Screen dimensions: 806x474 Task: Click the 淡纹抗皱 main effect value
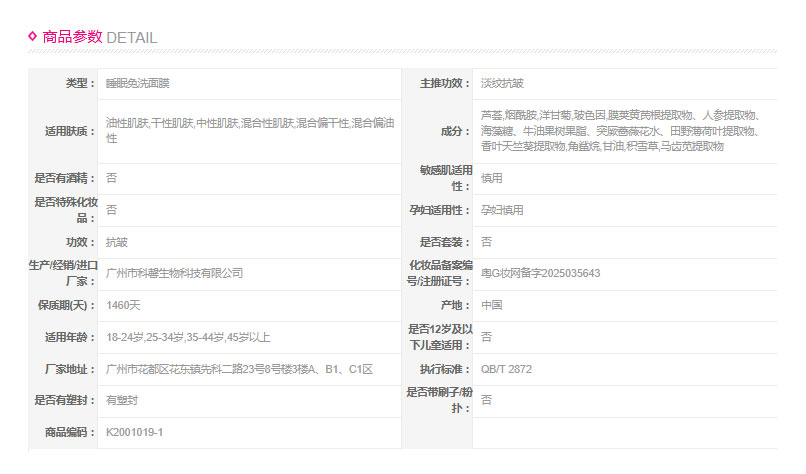point(502,83)
